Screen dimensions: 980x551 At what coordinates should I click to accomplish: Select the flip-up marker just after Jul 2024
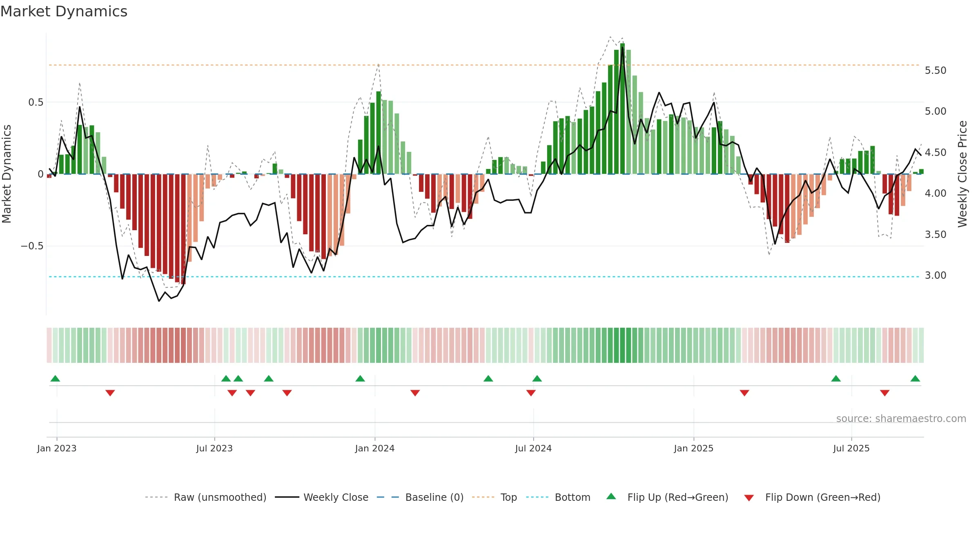point(537,378)
